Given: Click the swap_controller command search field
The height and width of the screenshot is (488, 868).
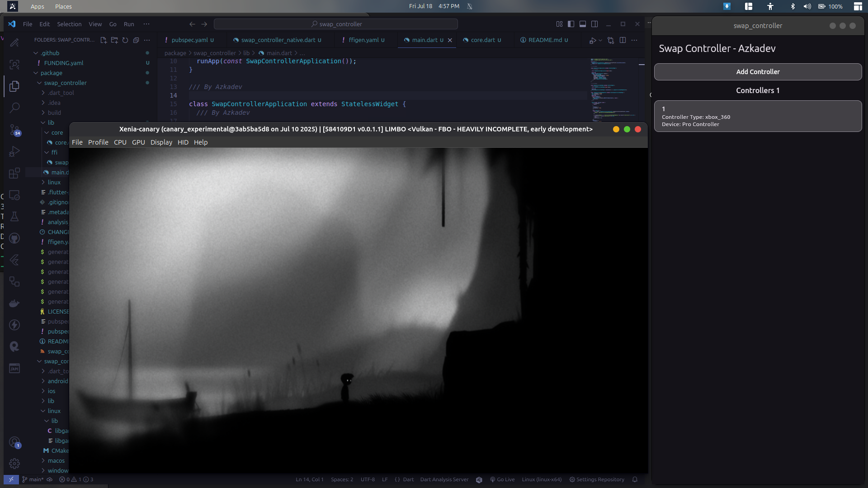Looking at the screenshot, I should click(x=336, y=24).
